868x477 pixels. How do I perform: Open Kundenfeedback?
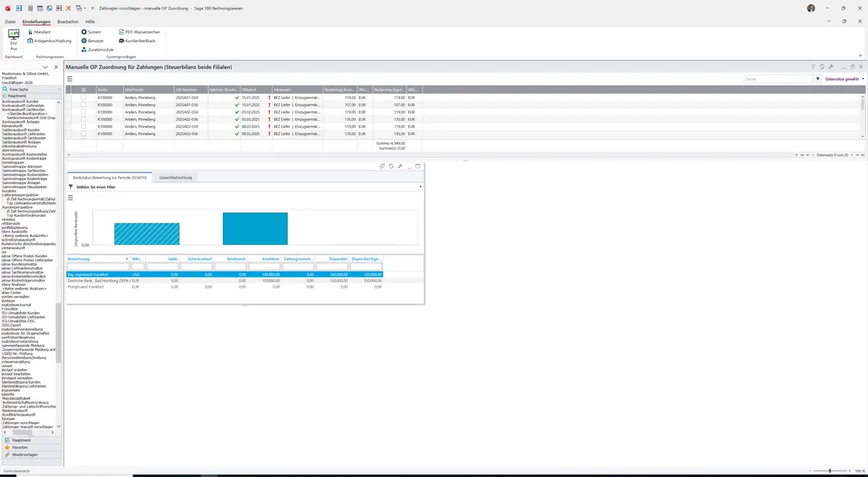[x=137, y=41]
